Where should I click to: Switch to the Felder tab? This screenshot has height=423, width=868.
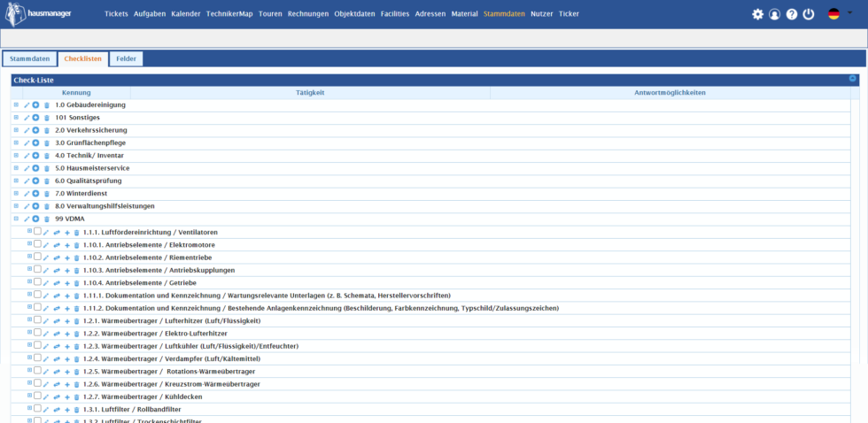(126, 58)
